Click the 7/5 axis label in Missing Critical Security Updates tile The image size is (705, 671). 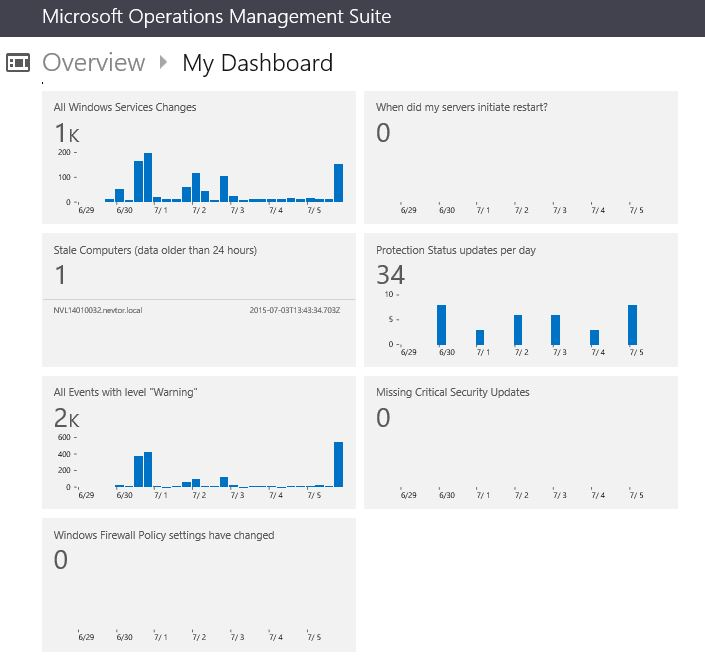(x=636, y=495)
